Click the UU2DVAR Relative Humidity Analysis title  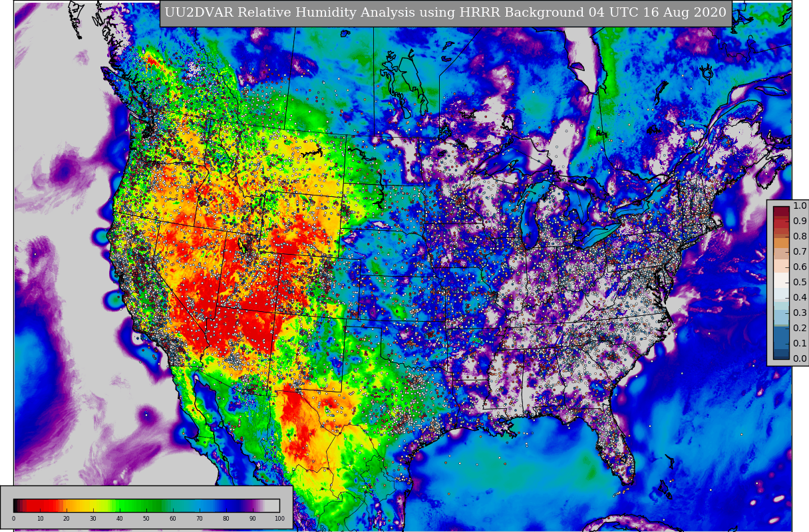point(445,13)
